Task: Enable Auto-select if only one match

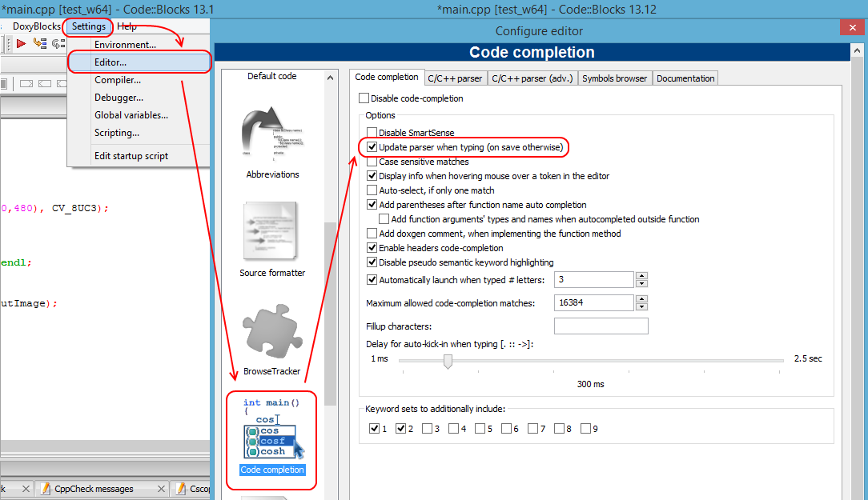Action: pos(372,190)
